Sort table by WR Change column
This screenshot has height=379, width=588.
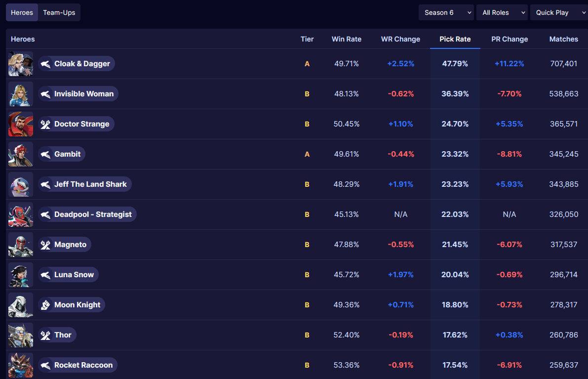400,39
